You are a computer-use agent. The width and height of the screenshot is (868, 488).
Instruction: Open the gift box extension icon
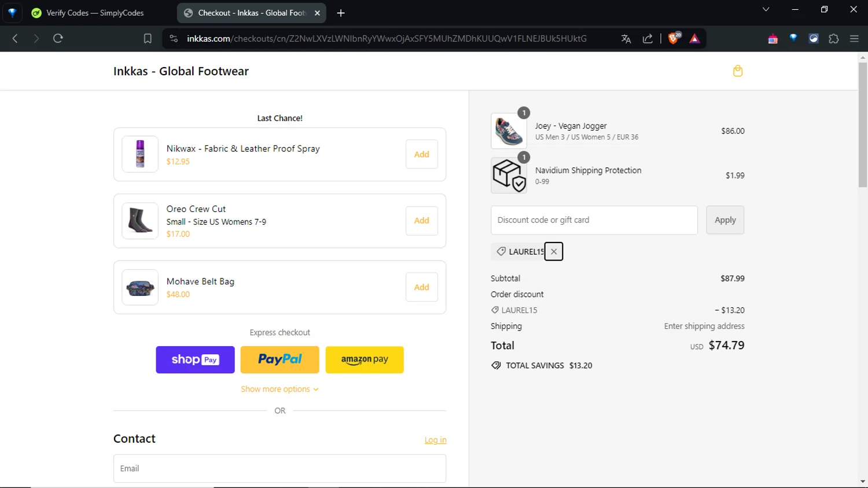[x=773, y=39]
